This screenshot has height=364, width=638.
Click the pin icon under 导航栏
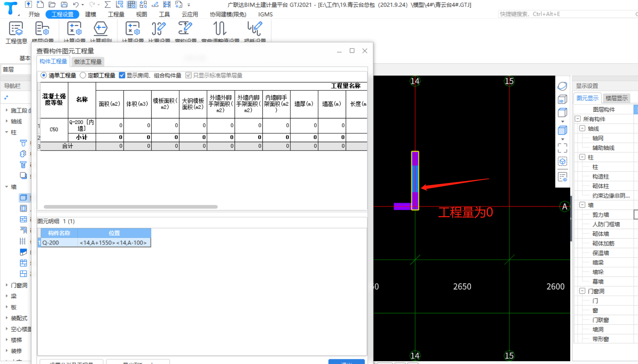[x=6, y=98]
